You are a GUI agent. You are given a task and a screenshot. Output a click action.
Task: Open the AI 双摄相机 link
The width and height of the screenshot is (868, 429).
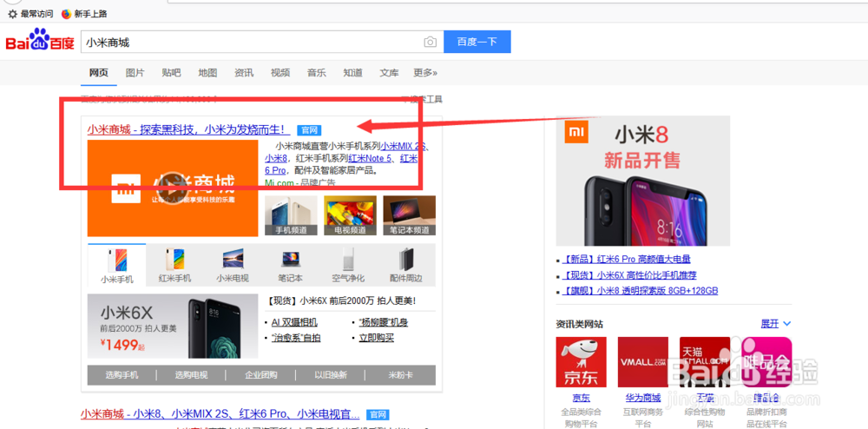pos(294,322)
